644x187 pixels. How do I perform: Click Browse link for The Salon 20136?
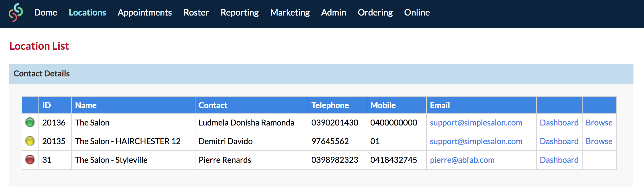[599, 123]
